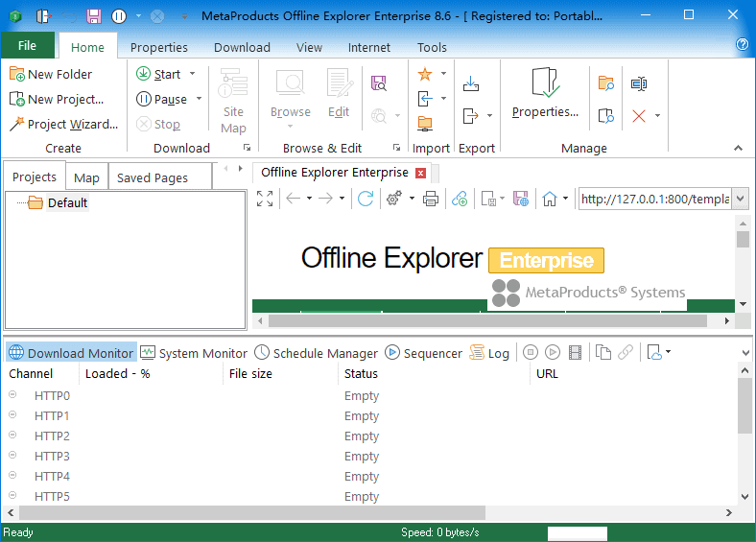
Task: Switch to the Saved Pages tab
Action: pos(152,177)
